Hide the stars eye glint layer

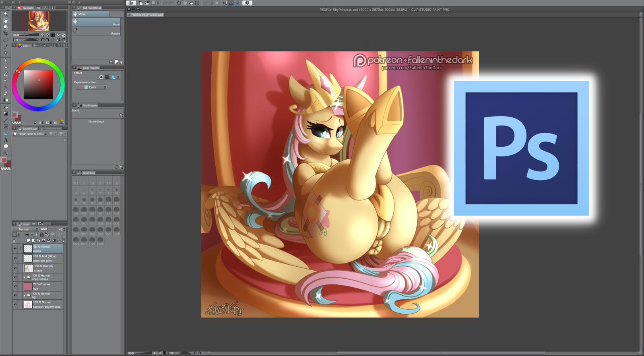tap(15, 258)
